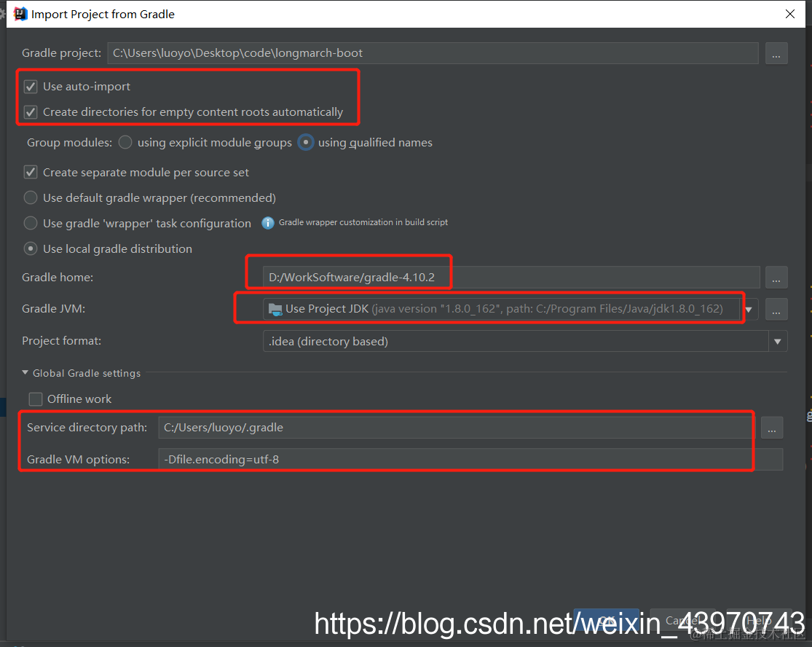
Task: Toggle Create separate module per source set
Action: pos(31,172)
